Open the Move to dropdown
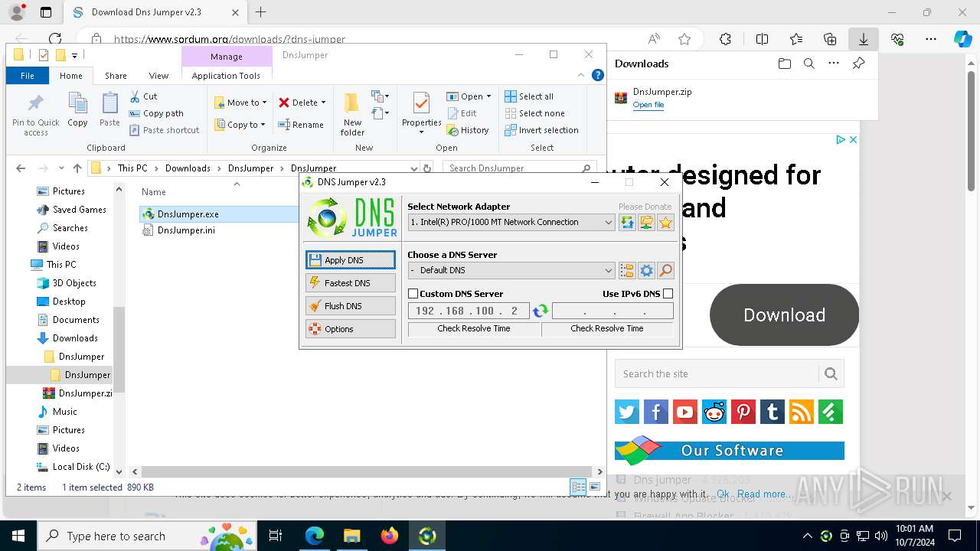Screen dimensions: 980x551 [240, 103]
